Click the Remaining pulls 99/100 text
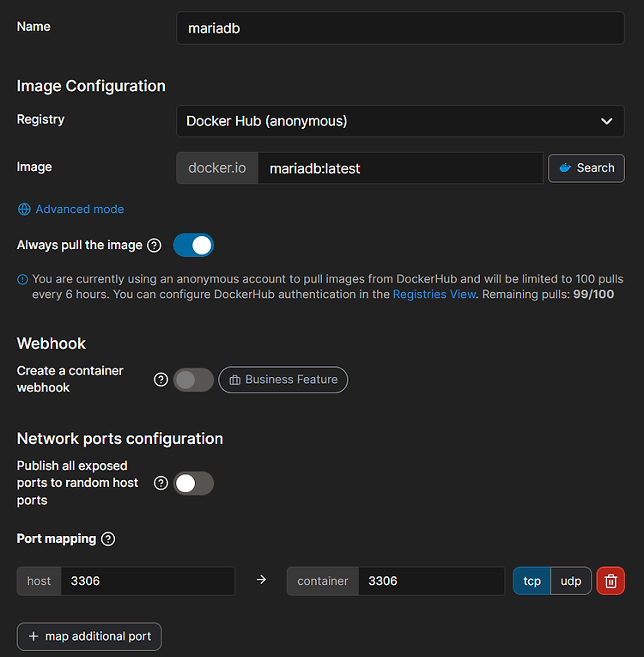 (x=548, y=294)
